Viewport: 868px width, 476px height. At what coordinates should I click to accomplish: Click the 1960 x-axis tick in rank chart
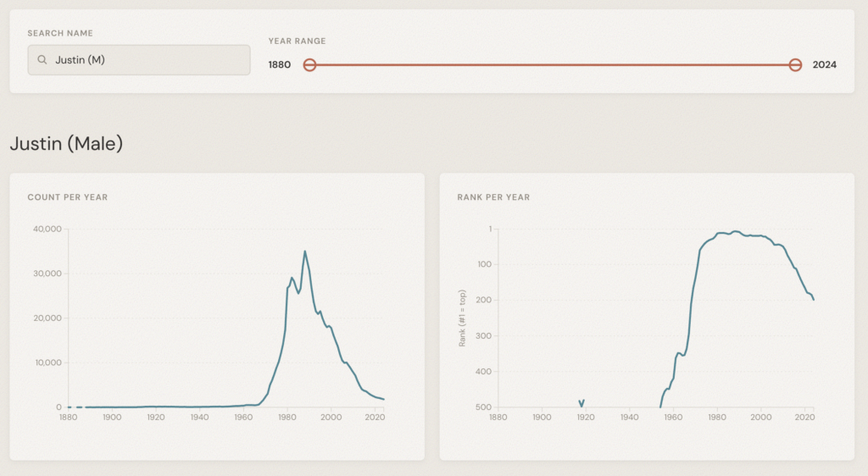click(673, 417)
